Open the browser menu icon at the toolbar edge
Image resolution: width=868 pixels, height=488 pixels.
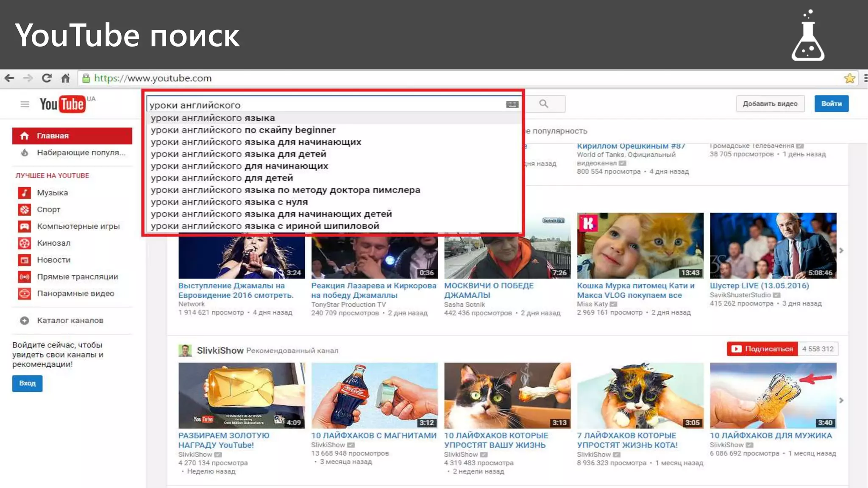pyautogui.click(x=865, y=78)
